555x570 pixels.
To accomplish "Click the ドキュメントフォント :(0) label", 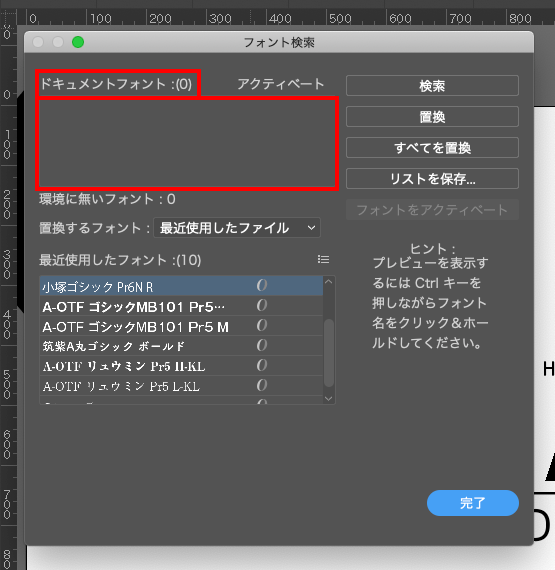I will (116, 84).
